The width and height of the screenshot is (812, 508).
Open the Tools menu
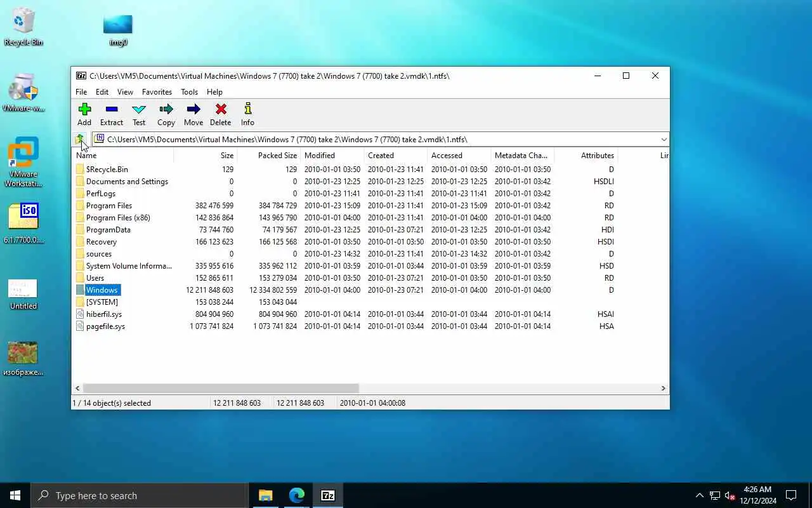point(189,92)
